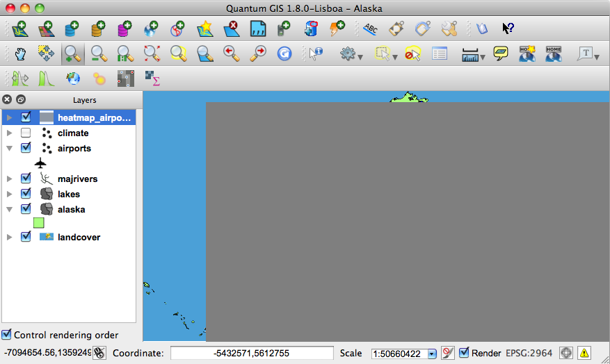Click the Zoom Last arrow icon
This screenshot has height=364, width=610.
coord(231,53)
